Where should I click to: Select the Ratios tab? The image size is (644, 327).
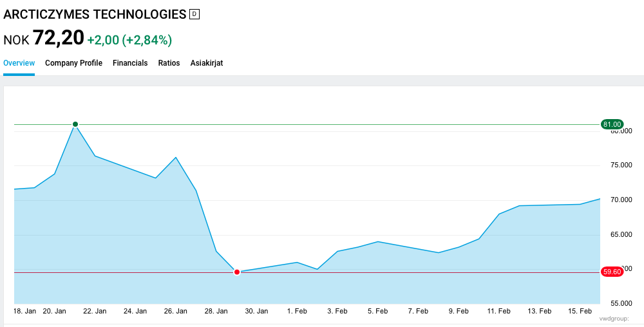[x=169, y=63]
